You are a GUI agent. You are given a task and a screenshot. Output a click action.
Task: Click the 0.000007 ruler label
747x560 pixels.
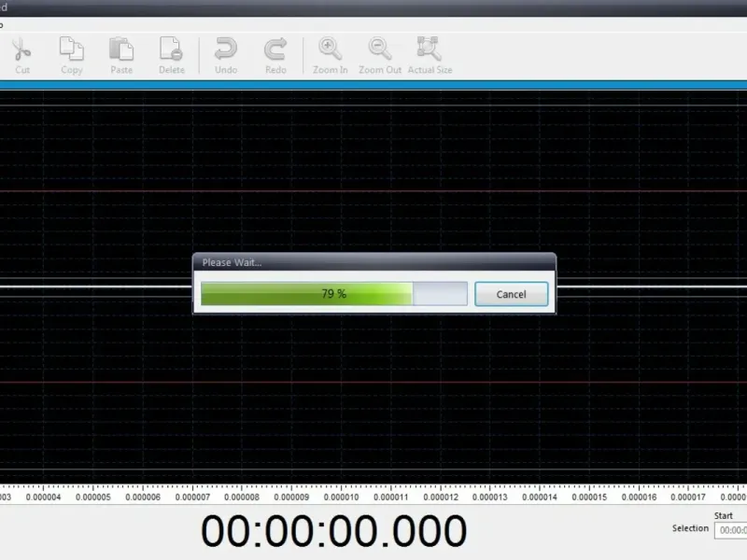[x=192, y=497]
